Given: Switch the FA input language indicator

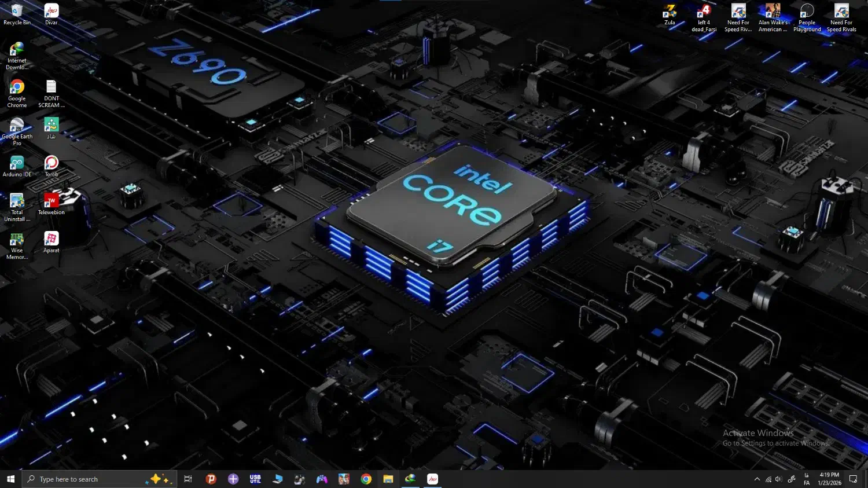Looking at the screenshot, I should click(807, 479).
